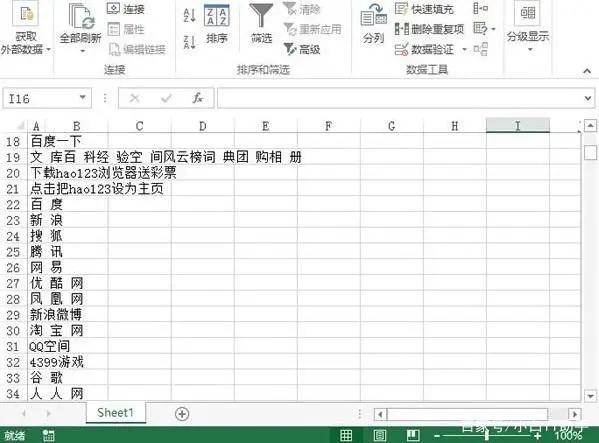Toggle the Filter (筛选) funnel
Screen dimensions: 599x443
[x=261, y=23]
